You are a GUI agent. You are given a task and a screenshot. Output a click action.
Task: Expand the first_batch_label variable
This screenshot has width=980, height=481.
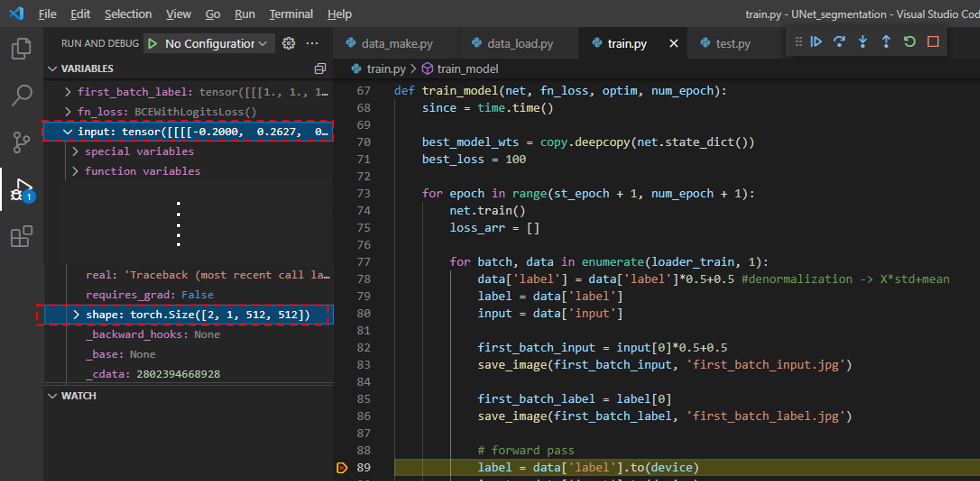68,92
